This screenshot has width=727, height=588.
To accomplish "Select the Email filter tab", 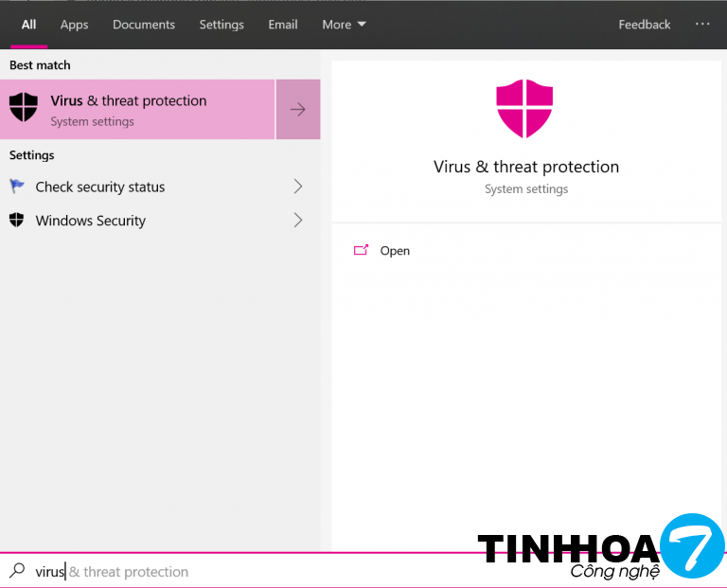I will (283, 25).
